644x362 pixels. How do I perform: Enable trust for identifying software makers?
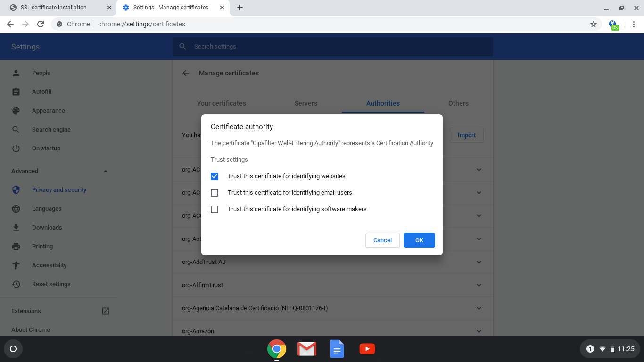[x=215, y=209]
